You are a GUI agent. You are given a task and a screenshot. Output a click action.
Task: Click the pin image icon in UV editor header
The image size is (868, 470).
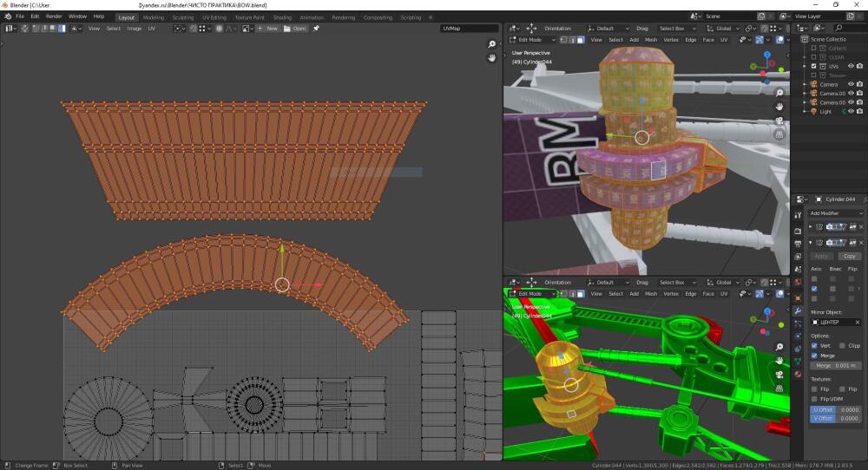coord(316,29)
